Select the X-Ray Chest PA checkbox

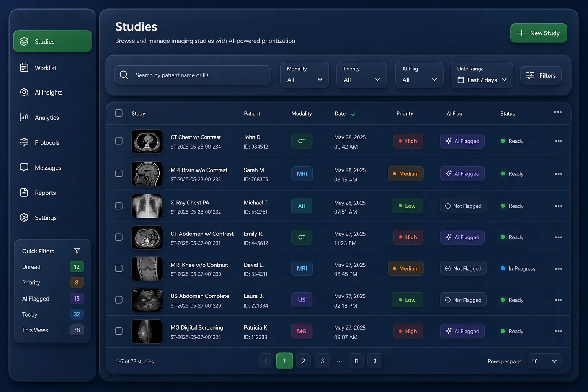(119, 206)
